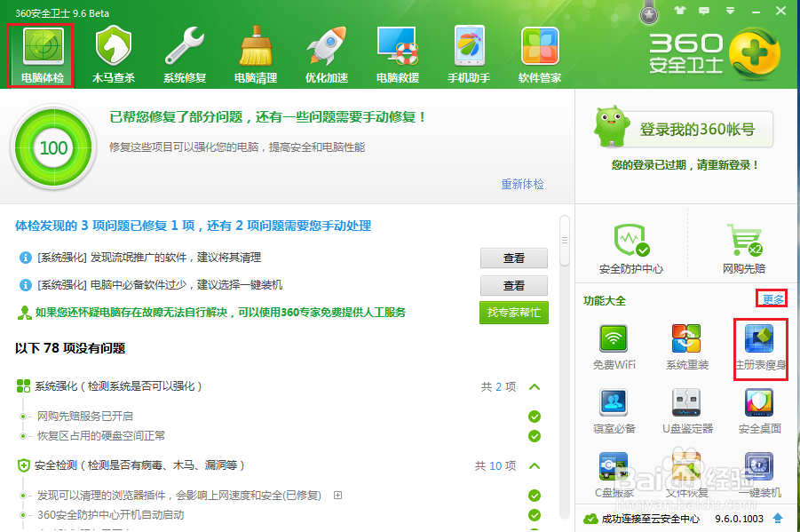Open the 优化加速 rocket icon
This screenshot has height=532, width=800.
coord(325,52)
